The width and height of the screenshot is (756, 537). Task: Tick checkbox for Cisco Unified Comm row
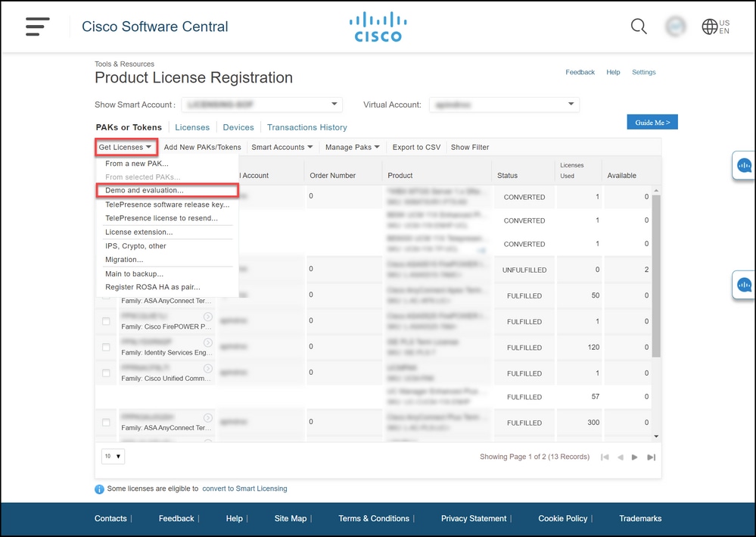tap(106, 373)
